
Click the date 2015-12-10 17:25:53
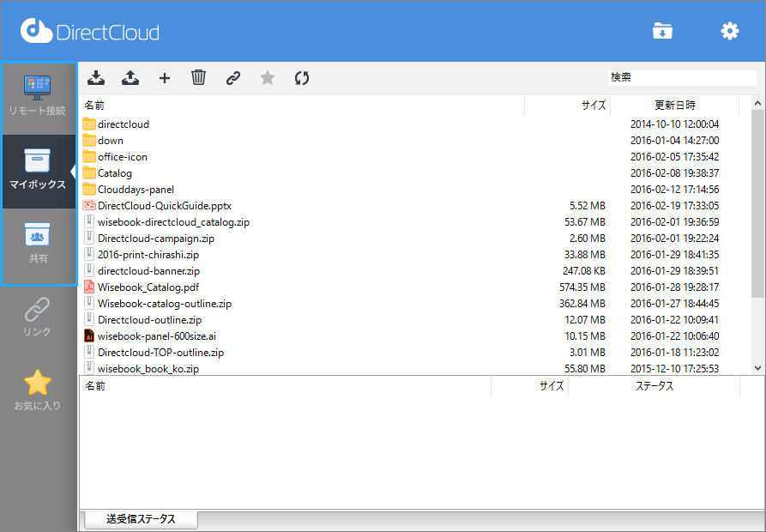[x=675, y=369]
